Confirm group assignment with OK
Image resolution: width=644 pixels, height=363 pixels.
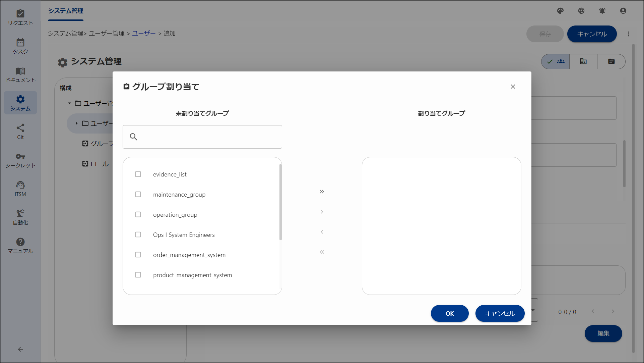pyautogui.click(x=450, y=313)
